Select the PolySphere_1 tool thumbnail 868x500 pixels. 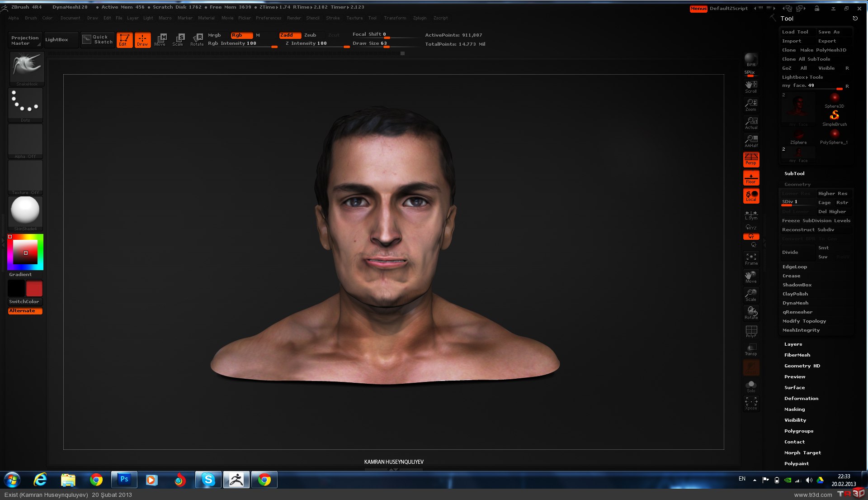pyautogui.click(x=834, y=136)
